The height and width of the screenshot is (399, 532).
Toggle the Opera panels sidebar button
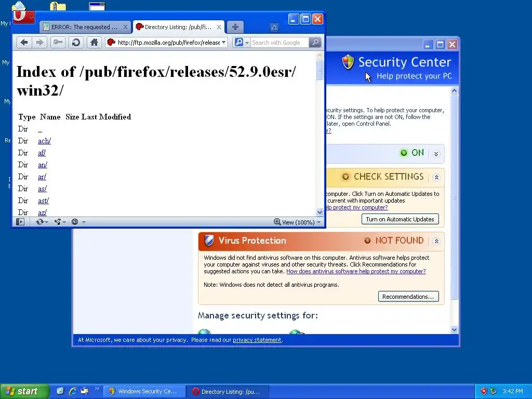point(20,222)
